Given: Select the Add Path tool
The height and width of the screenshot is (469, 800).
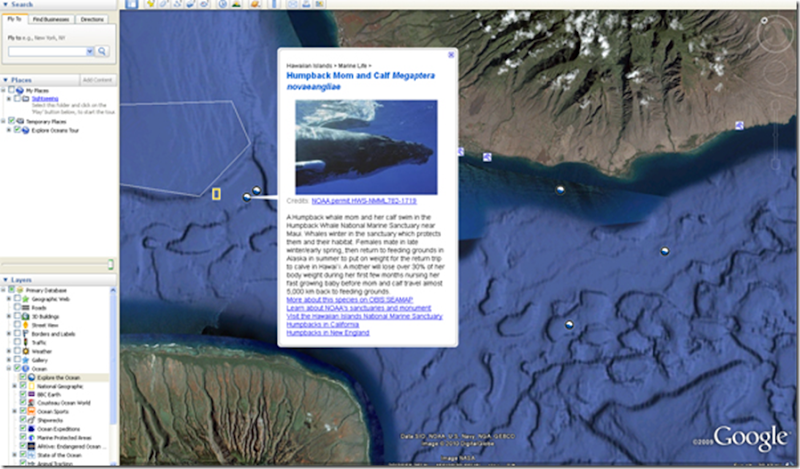Looking at the screenshot, I should click(177, 4).
